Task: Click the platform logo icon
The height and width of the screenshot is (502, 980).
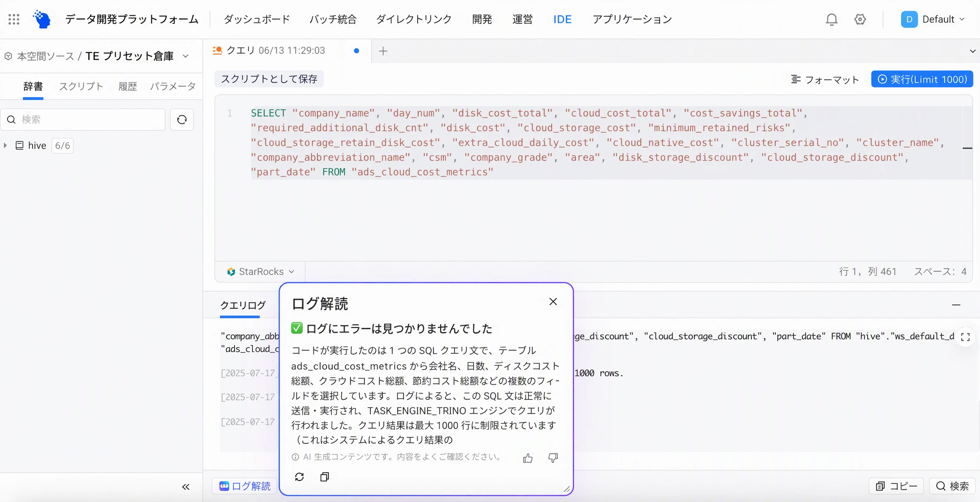Action: point(42,19)
